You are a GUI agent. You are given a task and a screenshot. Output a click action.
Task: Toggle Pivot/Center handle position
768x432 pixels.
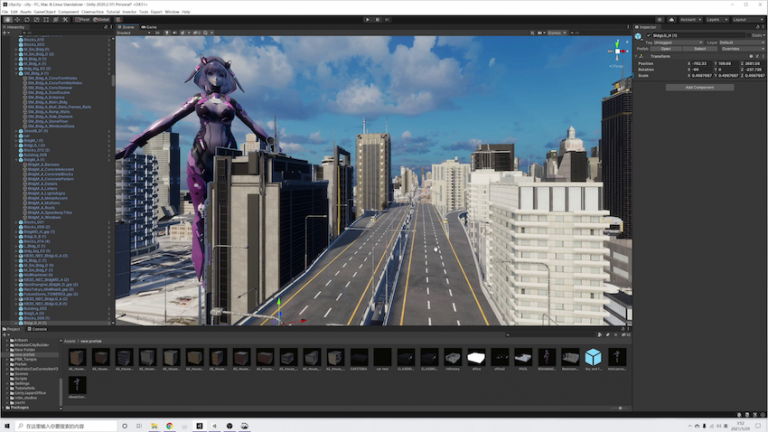(x=84, y=19)
